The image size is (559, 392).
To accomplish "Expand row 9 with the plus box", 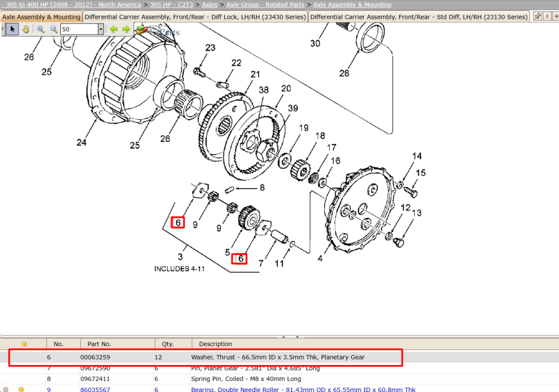I will [6, 390].
